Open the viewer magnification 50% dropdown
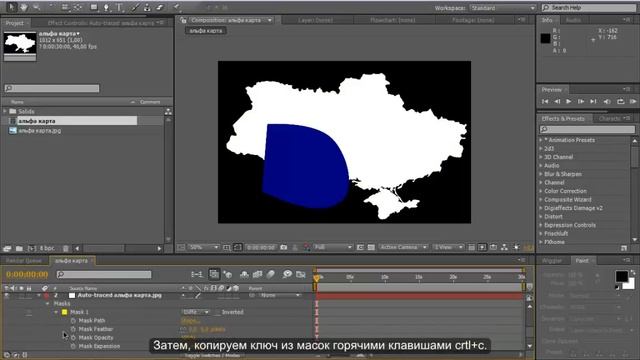 click(x=204, y=247)
